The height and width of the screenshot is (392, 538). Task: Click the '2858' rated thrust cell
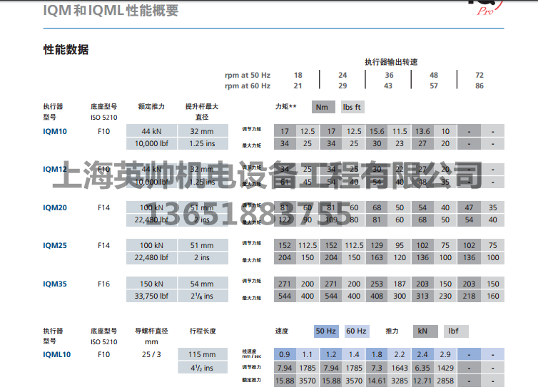pyautogui.click(x=445, y=381)
